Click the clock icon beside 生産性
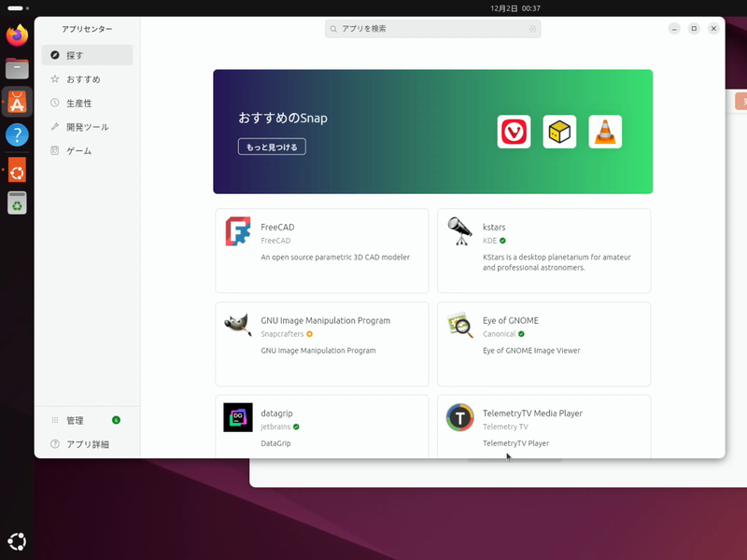 pos(55,103)
